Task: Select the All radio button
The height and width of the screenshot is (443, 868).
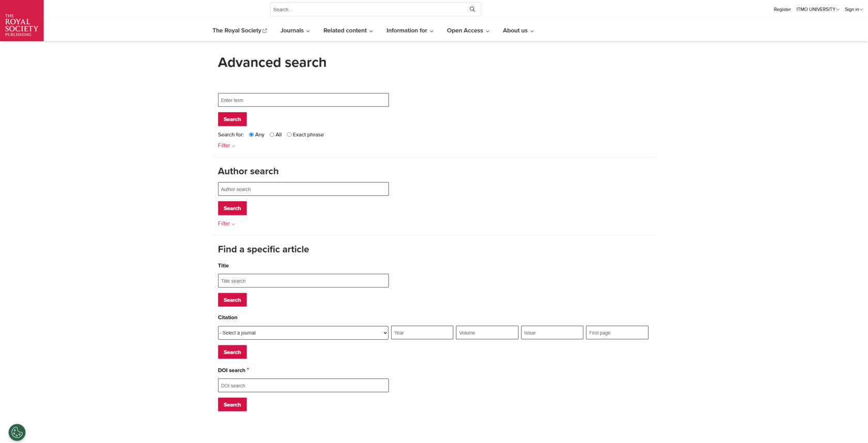Action: tap(272, 135)
